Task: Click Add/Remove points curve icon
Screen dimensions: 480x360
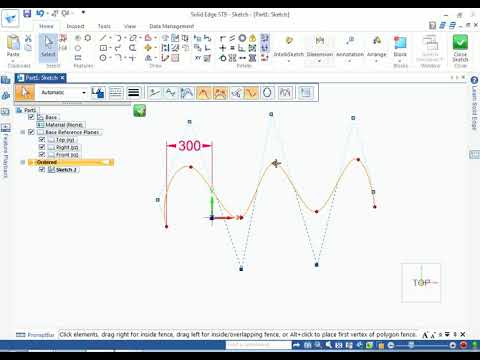Action: click(x=154, y=93)
